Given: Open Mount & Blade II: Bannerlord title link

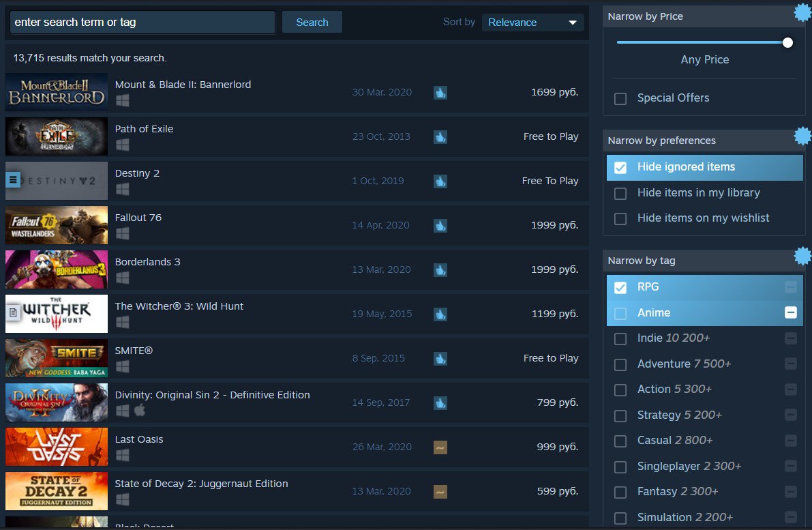Looking at the screenshot, I should 183,85.
